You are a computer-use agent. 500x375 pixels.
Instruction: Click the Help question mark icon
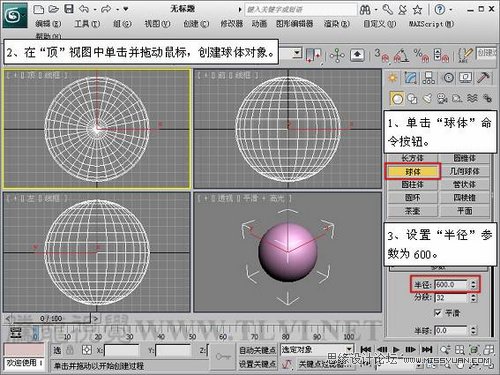[440, 10]
